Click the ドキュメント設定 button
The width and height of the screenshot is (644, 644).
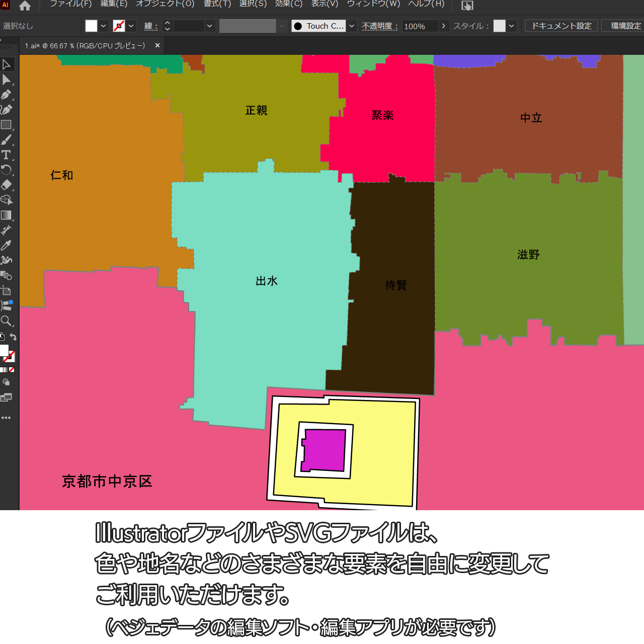point(561,26)
